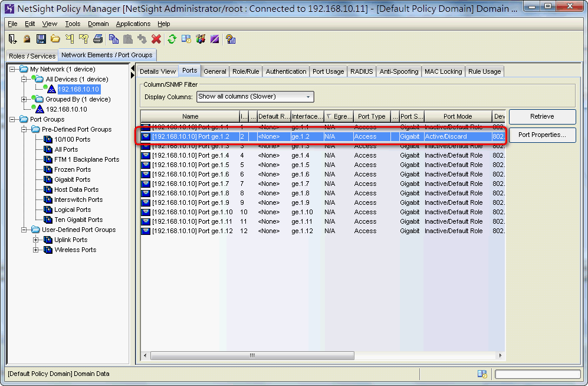The width and height of the screenshot is (588, 386).
Task: Click the open folder toolbar icon
Action: (55, 38)
